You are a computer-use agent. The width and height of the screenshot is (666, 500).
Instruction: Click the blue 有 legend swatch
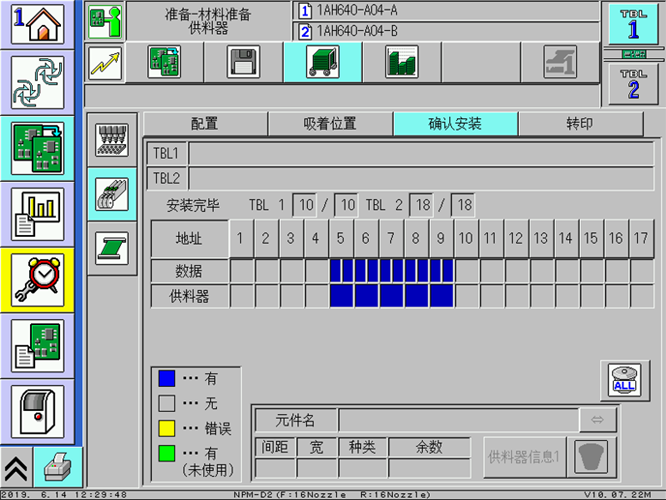pos(166,378)
